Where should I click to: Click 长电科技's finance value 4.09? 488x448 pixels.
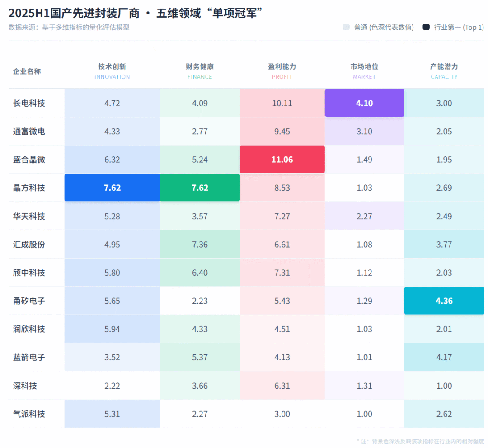pyautogui.click(x=200, y=103)
